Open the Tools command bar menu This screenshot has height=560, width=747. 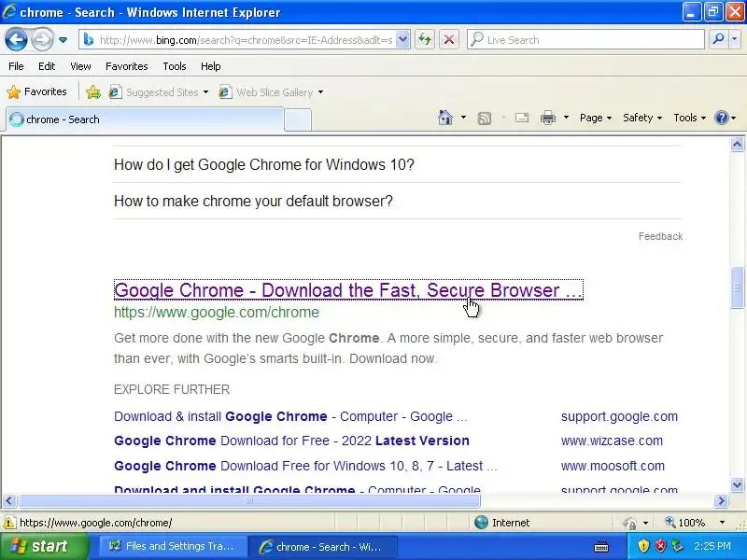coord(689,118)
